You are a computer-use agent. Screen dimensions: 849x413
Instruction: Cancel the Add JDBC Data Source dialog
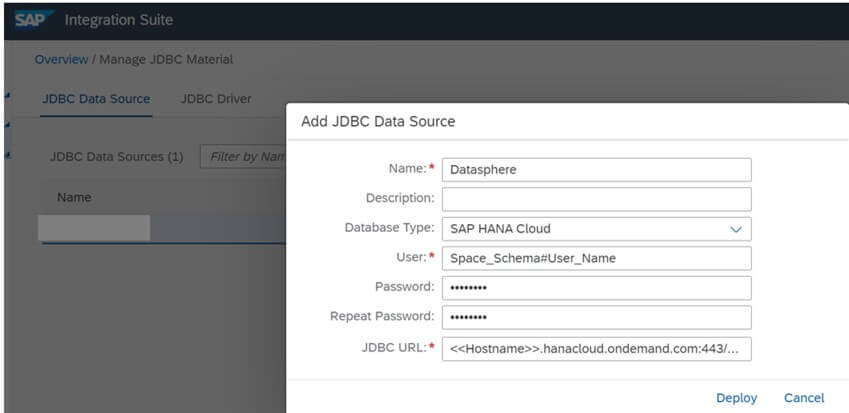pos(804,398)
